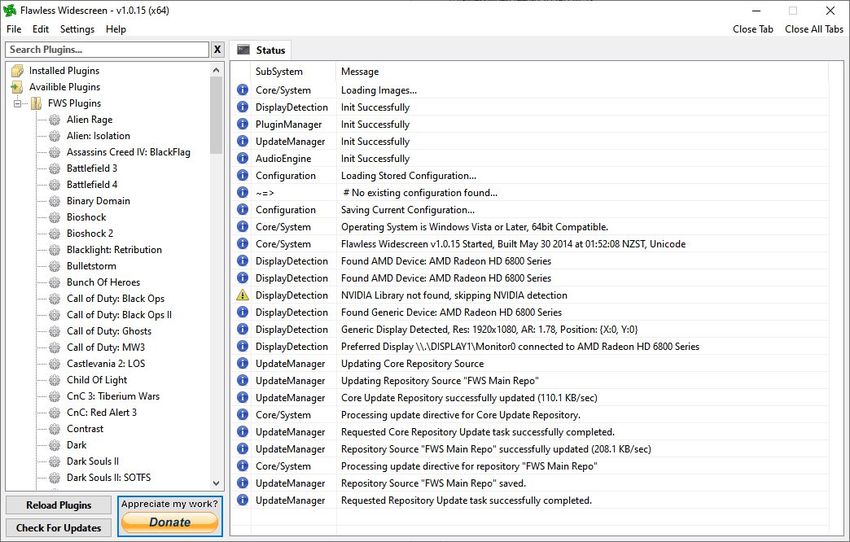Image resolution: width=850 pixels, height=542 pixels.
Task: Click the gear icon next to Battlefield 3
Action: coord(54,169)
